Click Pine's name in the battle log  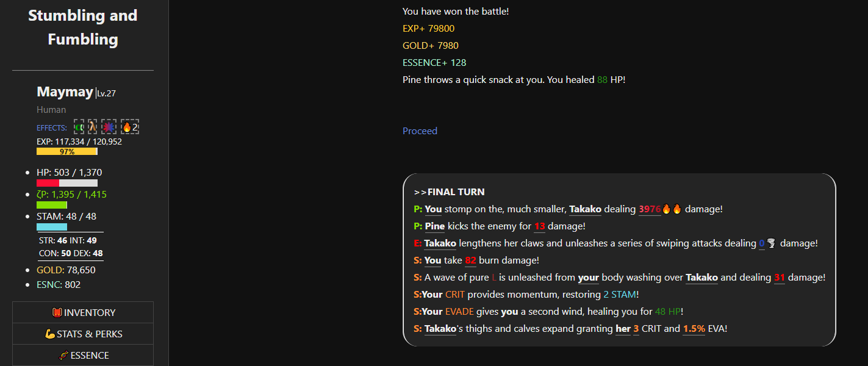coord(435,226)
